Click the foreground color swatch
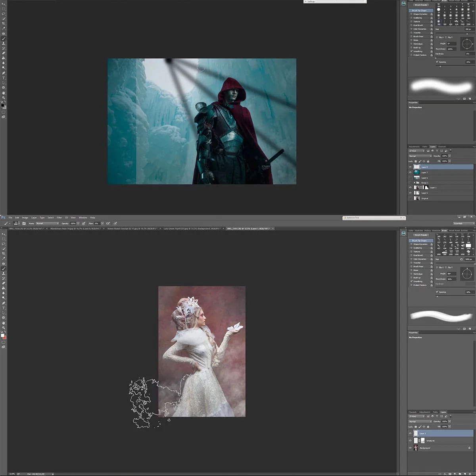 pos(3,335)
